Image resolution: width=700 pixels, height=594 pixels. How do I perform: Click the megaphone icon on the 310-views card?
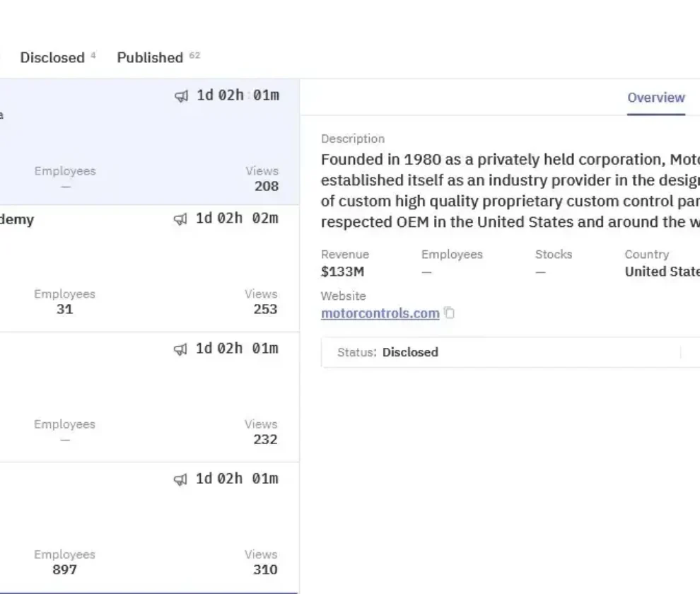coord(182,479)
